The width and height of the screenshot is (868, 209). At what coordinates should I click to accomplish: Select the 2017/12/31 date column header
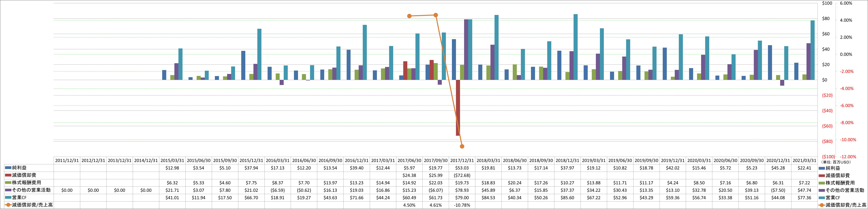462,161
